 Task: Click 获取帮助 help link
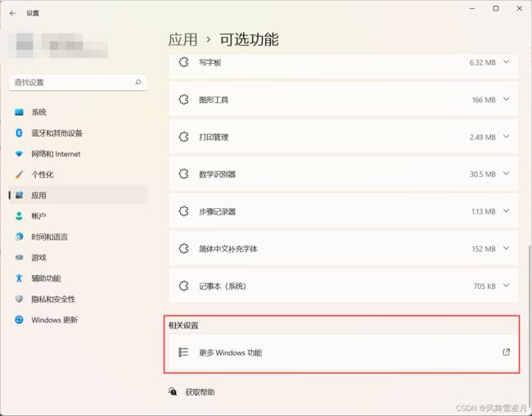click(200, 392)
